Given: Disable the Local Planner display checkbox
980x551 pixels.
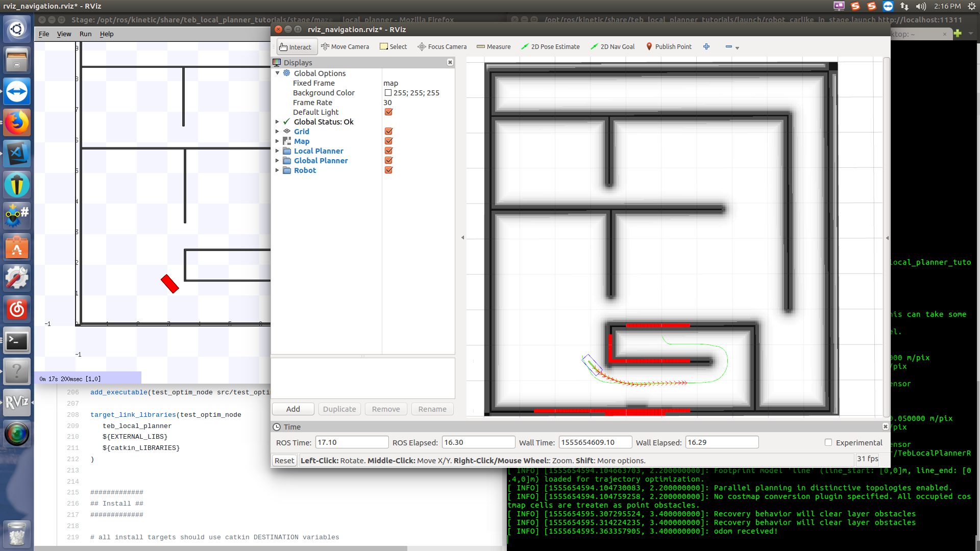Looking at the screenshot, I should [x=388, y=151].
